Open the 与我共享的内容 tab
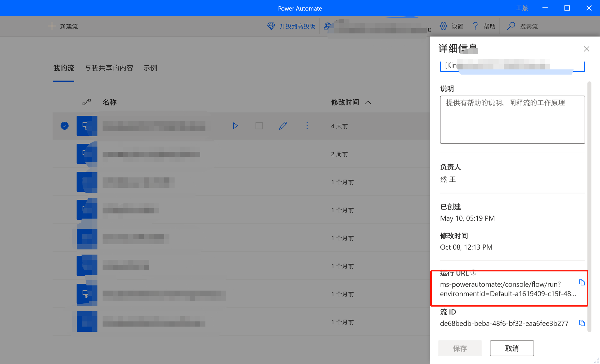 click(109, 68)
